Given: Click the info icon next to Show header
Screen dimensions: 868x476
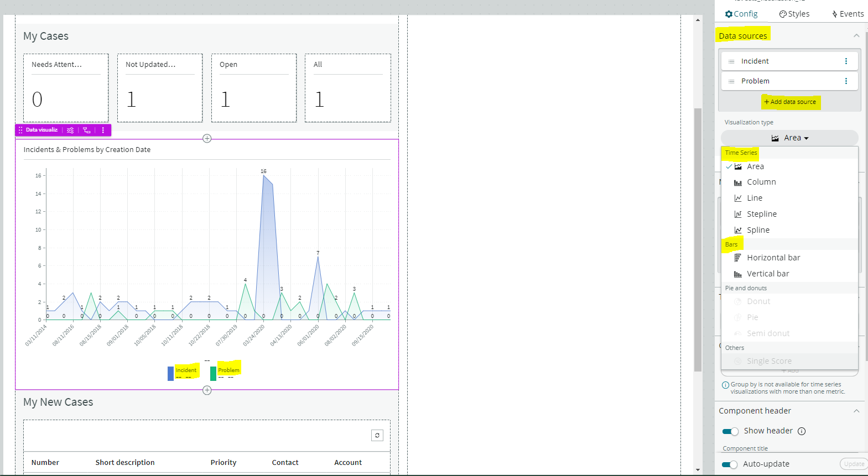Looking at the screenshot, I should point(802,431).
